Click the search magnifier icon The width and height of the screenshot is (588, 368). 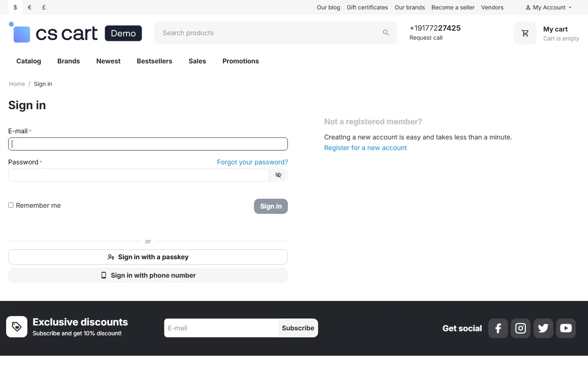386,33
